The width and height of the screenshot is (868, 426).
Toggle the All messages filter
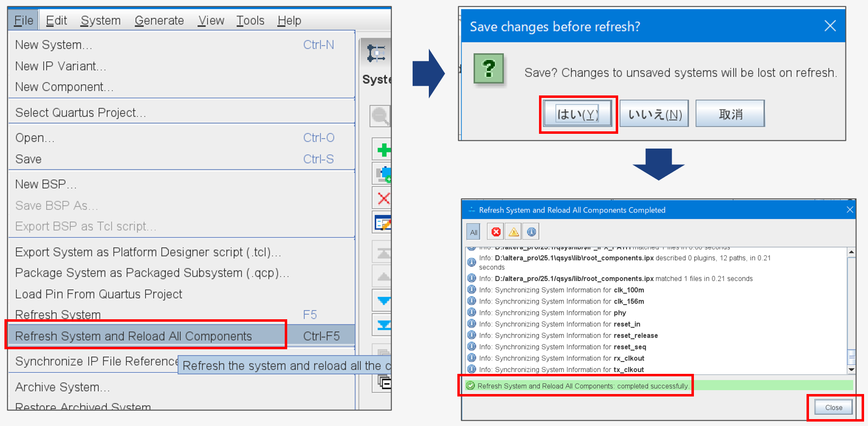(x=474, y=232)
